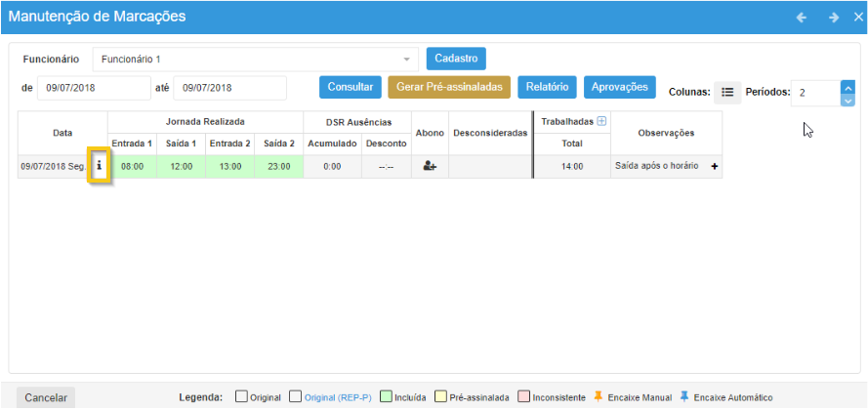Click the Cadastro button

(456, 59)
